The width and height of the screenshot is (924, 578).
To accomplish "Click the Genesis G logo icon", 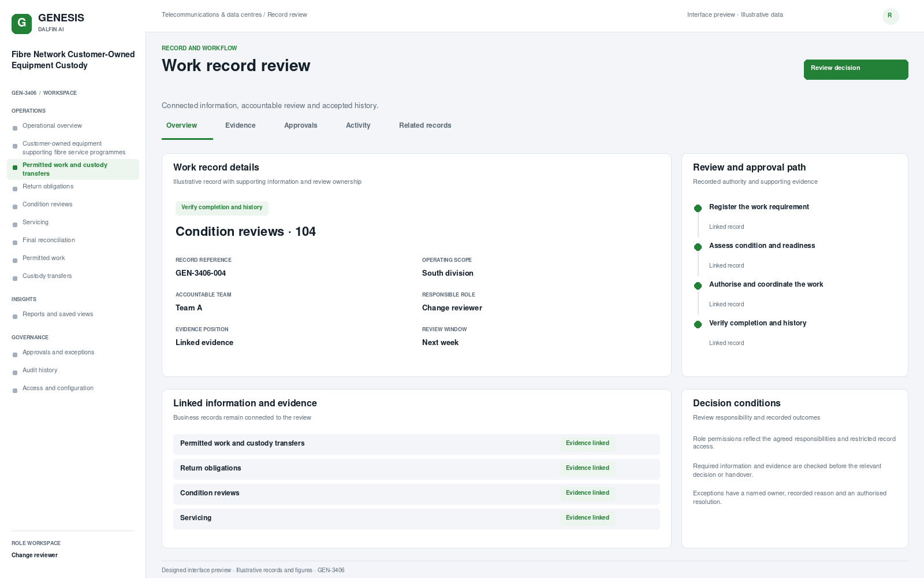I will pos(21,24).
